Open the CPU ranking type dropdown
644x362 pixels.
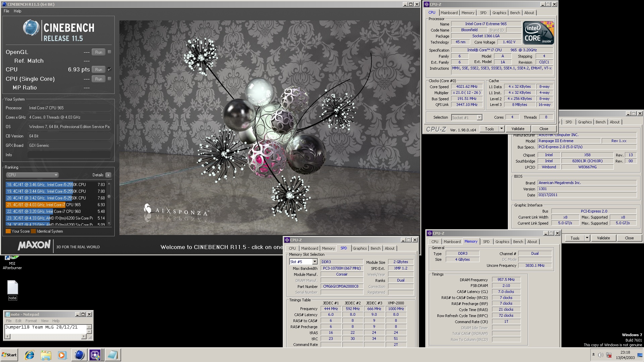tap(33, 175)
